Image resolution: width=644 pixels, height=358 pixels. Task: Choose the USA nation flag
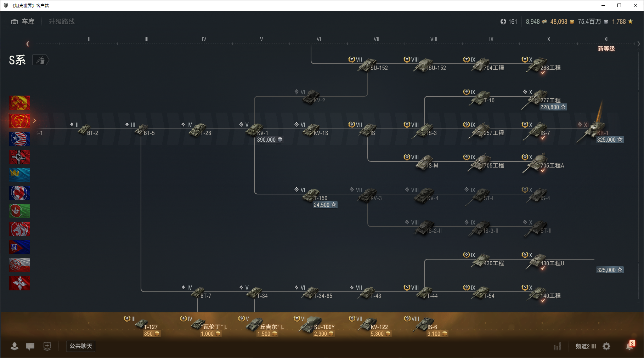(x=19, y=139)
